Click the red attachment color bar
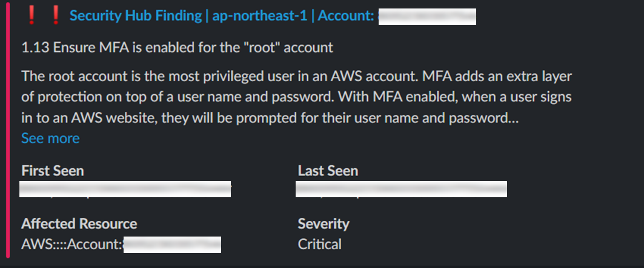Screen dimensions: 644x268 pyautogui.click(x=8, y=131)
